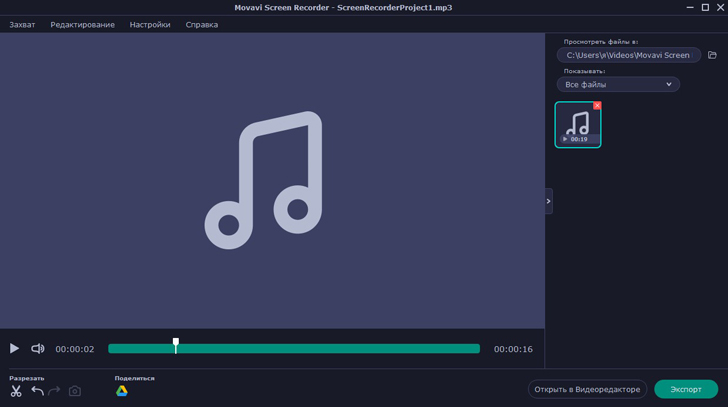Expand the 'Все файлы' filter dropdown
The height and width of the screenshot is (407, 728).
tap(618, 85)
